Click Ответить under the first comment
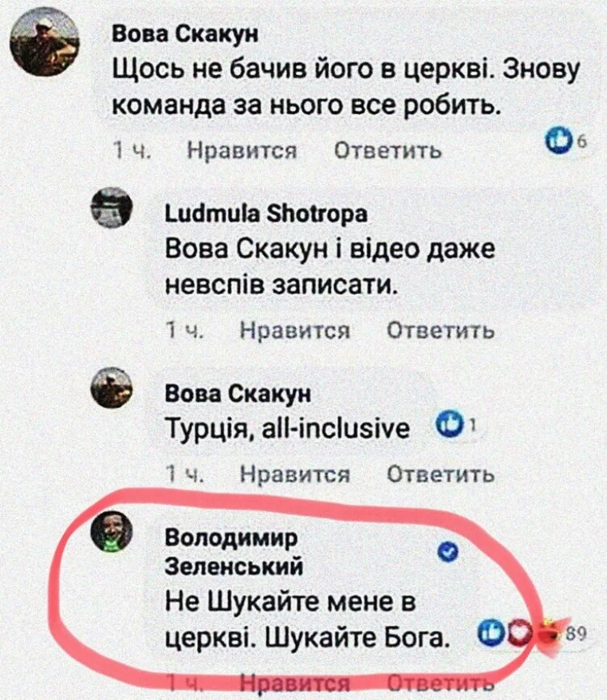The width and height of the screenshot is (607, 700). pyautogui.click(x=388, y=150)
